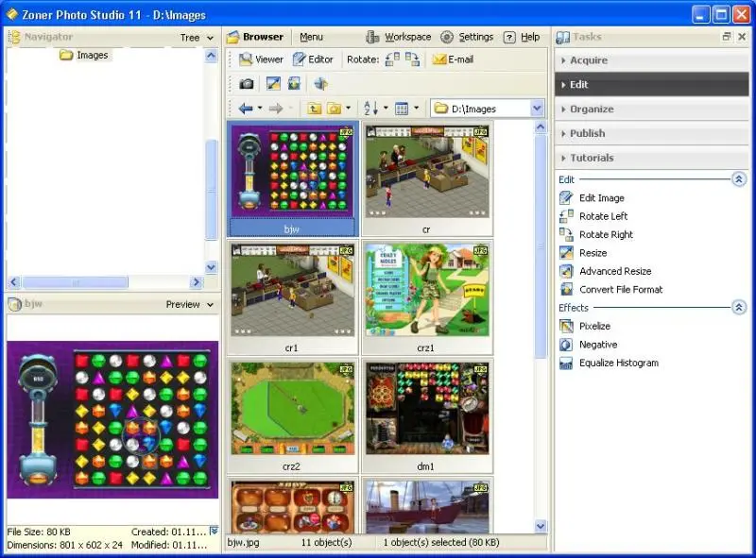The image size is (756, 558).
Task: Open the view mode dropdown arrow
Action: point(416,109)
